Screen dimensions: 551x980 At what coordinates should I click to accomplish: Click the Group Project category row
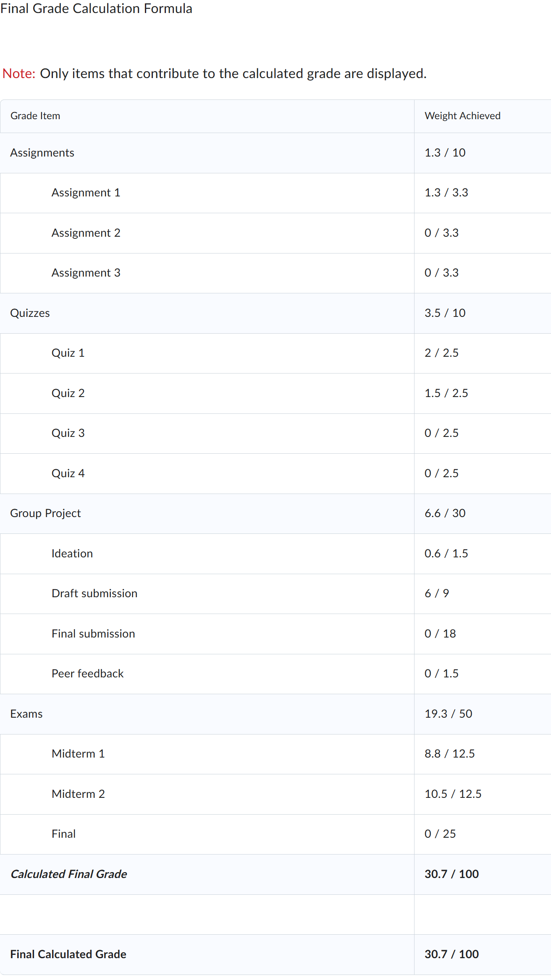coord(45,513)
